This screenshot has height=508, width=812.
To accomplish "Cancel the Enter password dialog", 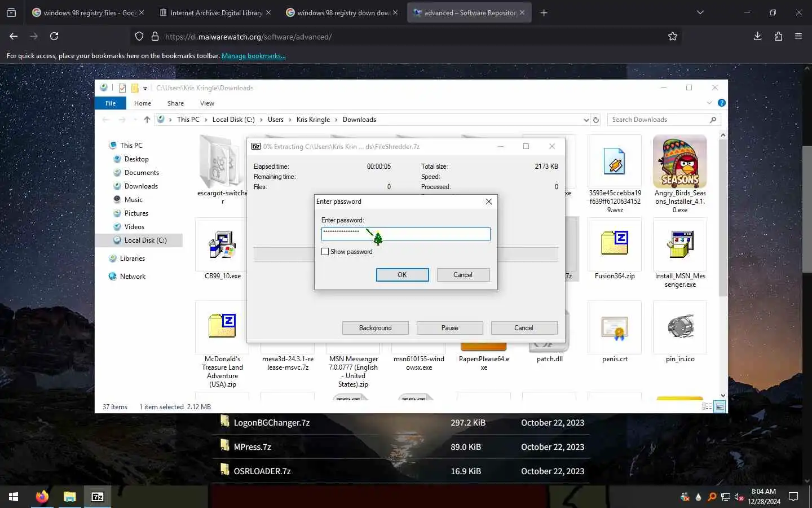I will coord(463,275).
